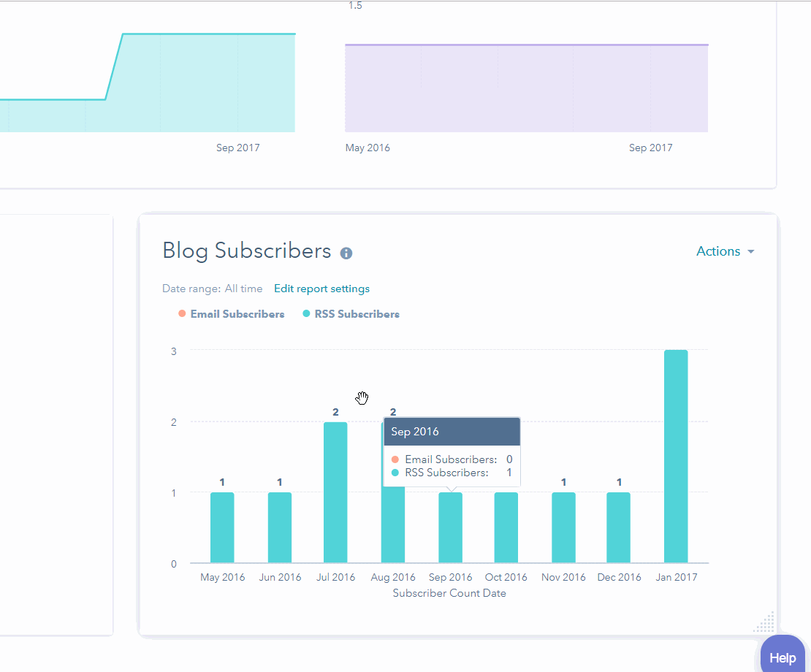Viewport: 811px width, 672px height.
Task: Select the Jul 2016 bar
Action: tap(335, 493)
